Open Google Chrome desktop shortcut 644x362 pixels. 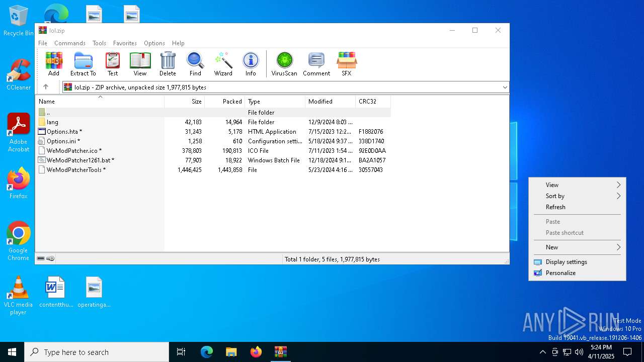pyautogui.click(x=19, y=241)
